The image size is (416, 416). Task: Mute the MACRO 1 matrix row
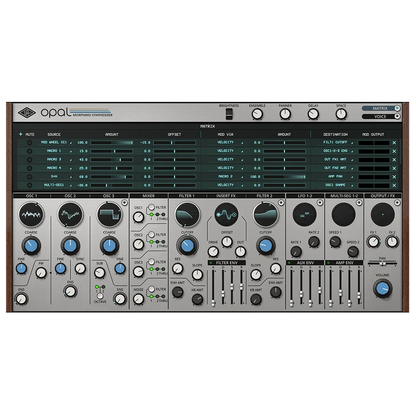click(29, 151)
